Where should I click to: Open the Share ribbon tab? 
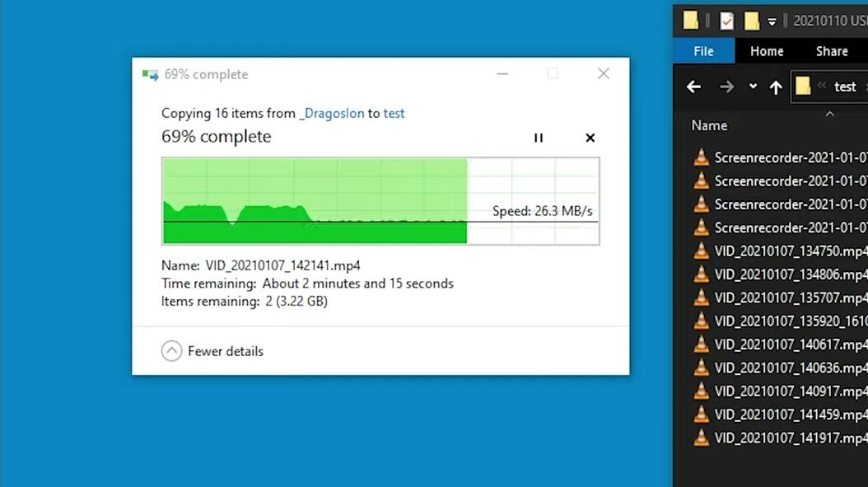[832, 51]
